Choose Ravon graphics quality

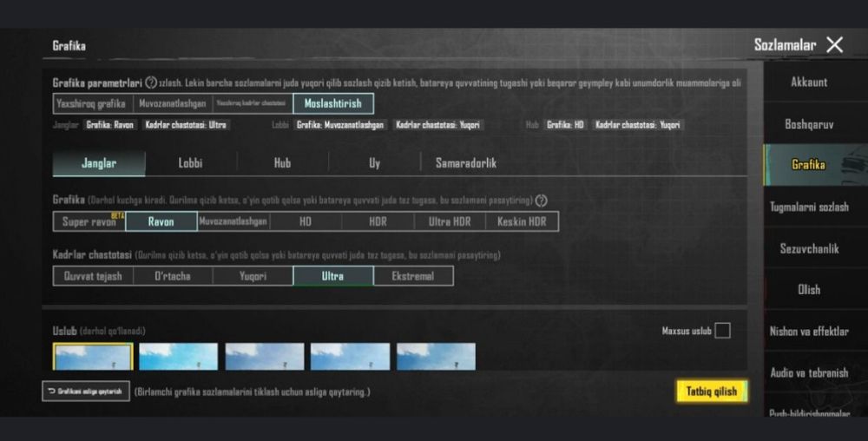161,221
